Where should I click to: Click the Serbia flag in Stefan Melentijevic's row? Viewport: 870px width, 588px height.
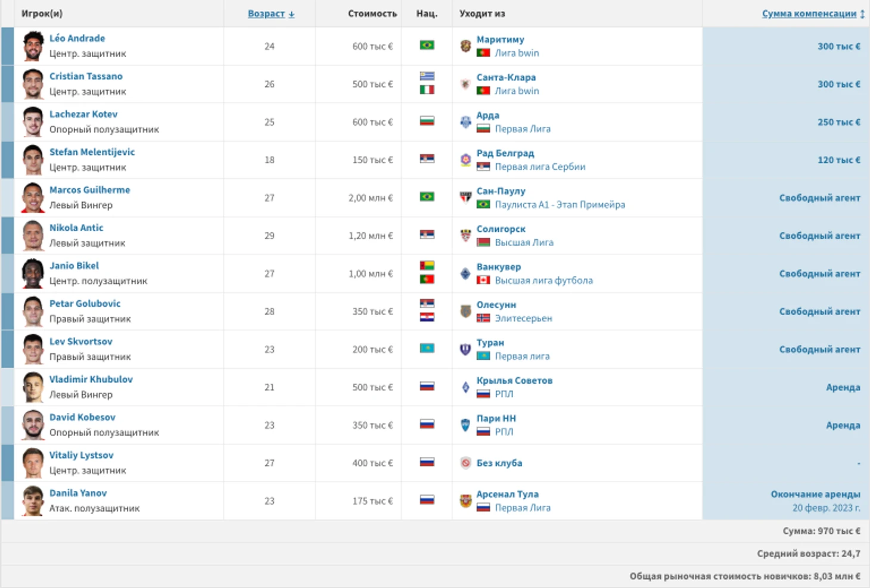[x=427, y=159]
